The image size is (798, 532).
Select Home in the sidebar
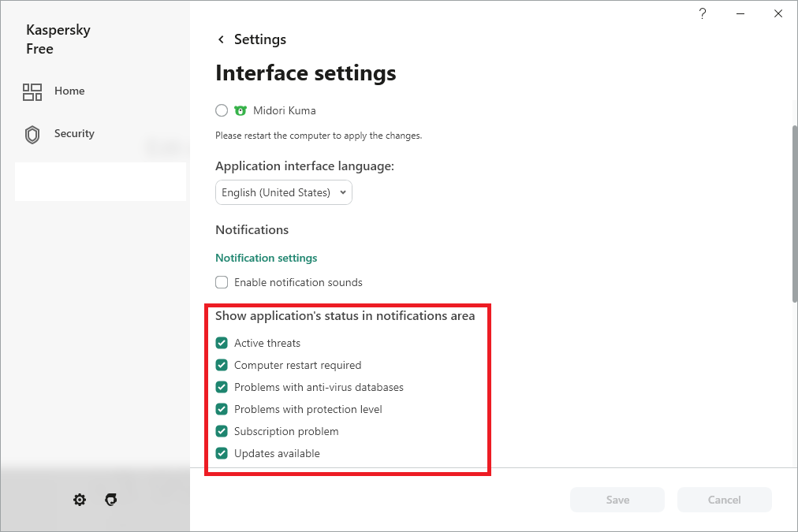click(69, 91)
